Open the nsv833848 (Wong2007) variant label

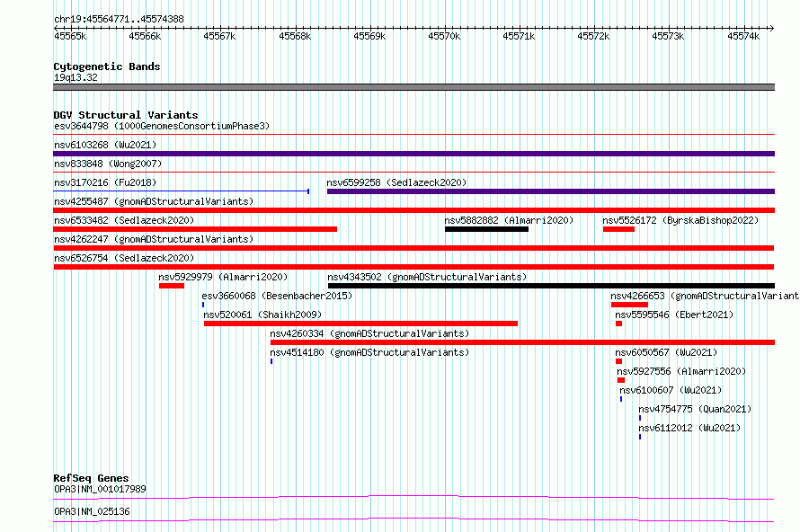point(108,164)
